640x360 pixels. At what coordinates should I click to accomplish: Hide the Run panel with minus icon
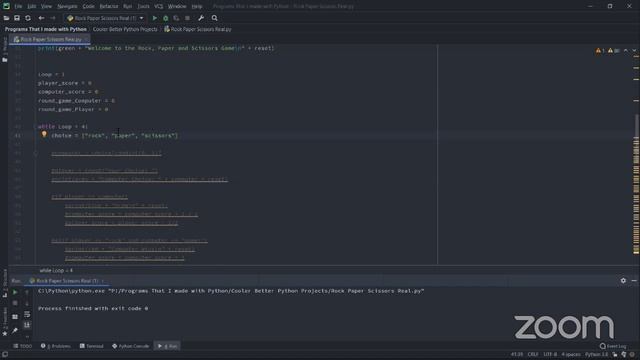(634, 281)
